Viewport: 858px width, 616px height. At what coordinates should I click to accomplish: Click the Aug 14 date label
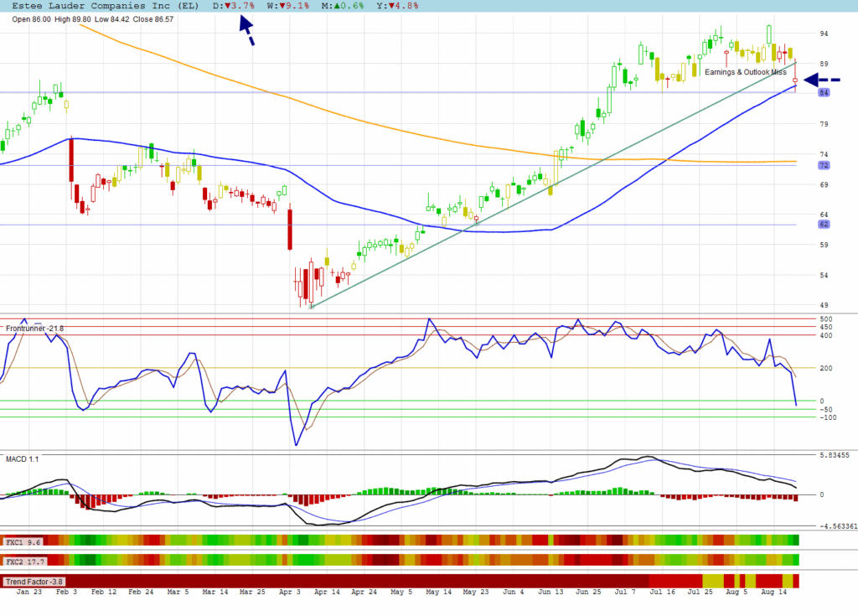point(773,592)
